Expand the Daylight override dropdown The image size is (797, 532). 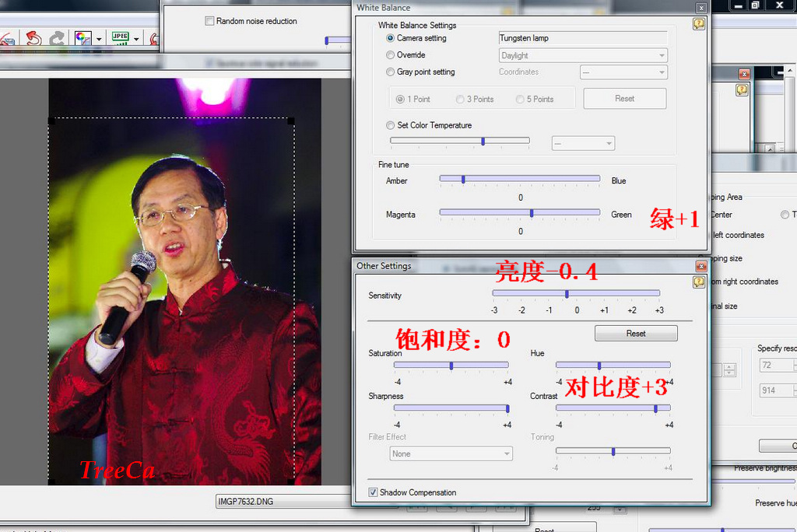(x=662, y=55)
